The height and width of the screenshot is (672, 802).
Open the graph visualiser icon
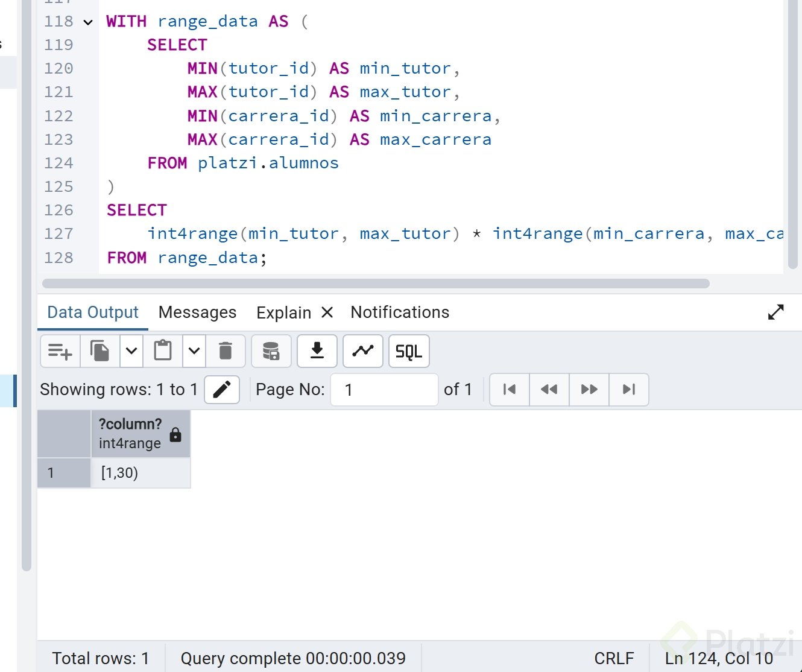click(x=363, y=351)
